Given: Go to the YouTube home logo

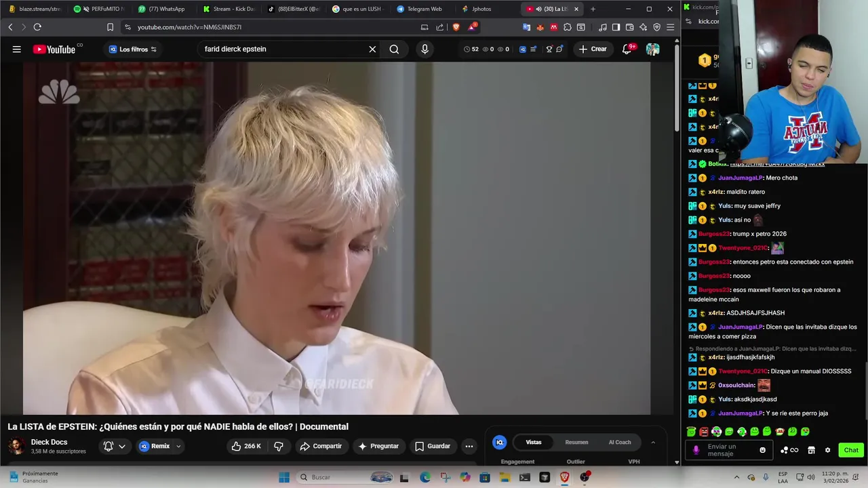Looking at the screenshot, I should pyautogui.click(x=54, y=49).
